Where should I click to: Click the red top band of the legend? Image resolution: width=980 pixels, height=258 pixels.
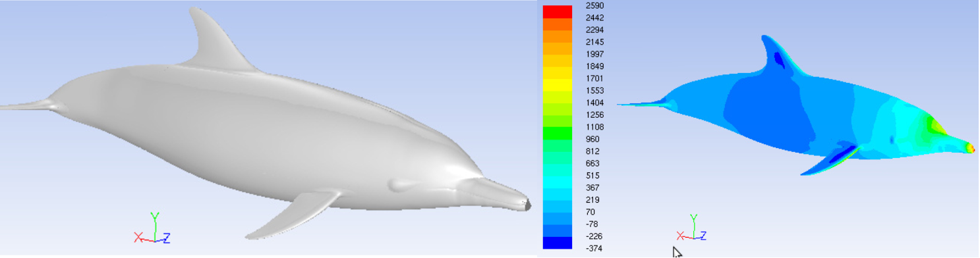(x=557, y=11)
